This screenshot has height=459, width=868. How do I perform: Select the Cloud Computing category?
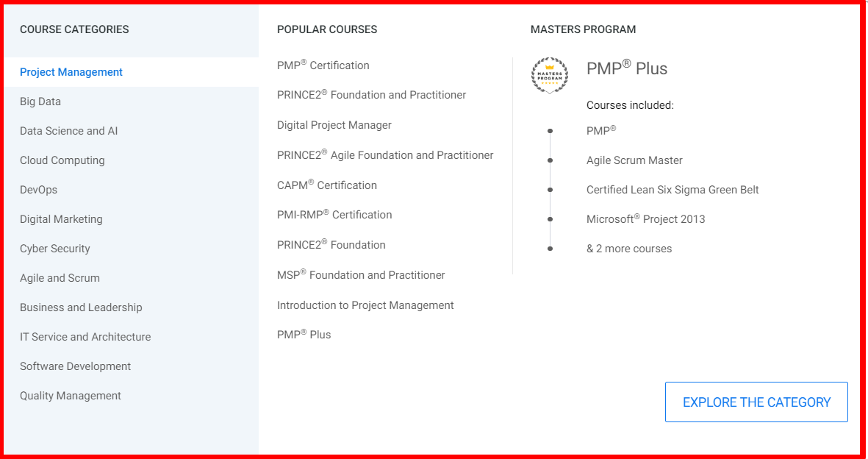point(62,160)
